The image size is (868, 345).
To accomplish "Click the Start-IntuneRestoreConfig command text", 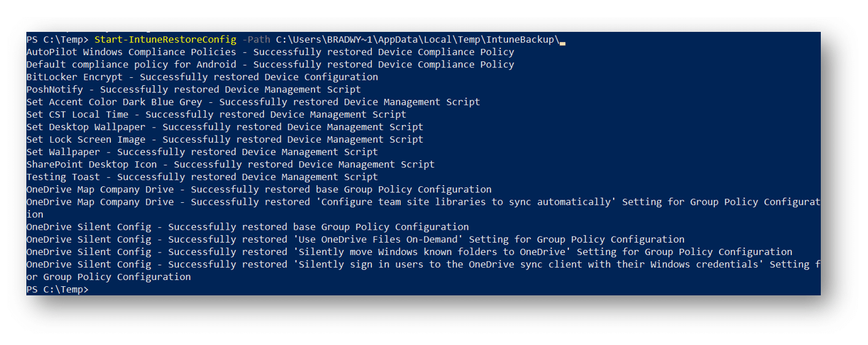I will [x=165, y=39].
